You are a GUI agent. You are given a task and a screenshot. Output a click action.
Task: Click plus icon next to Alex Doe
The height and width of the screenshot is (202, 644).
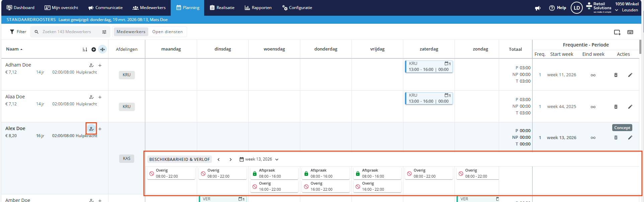point(100,129)
